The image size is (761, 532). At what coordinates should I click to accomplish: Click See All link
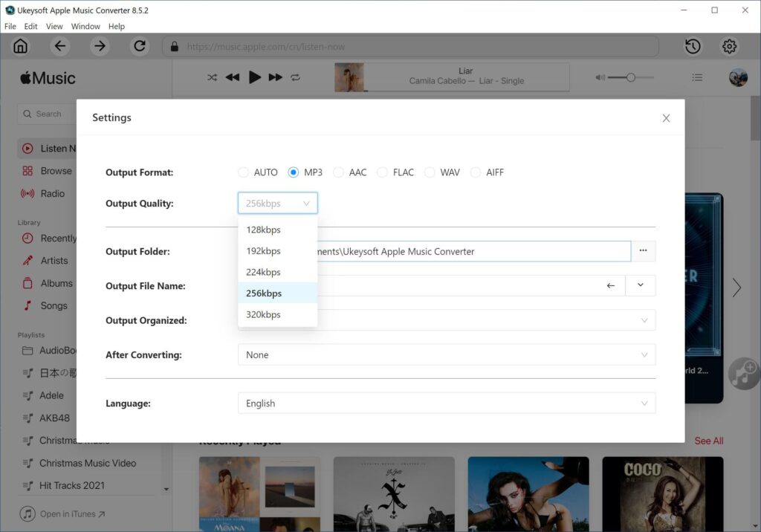click(708, 441)
